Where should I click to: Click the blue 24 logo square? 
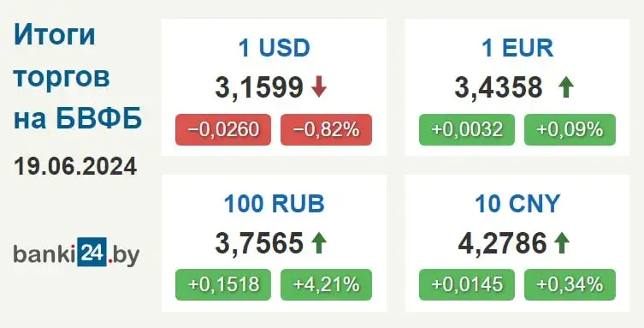point(92,252)
